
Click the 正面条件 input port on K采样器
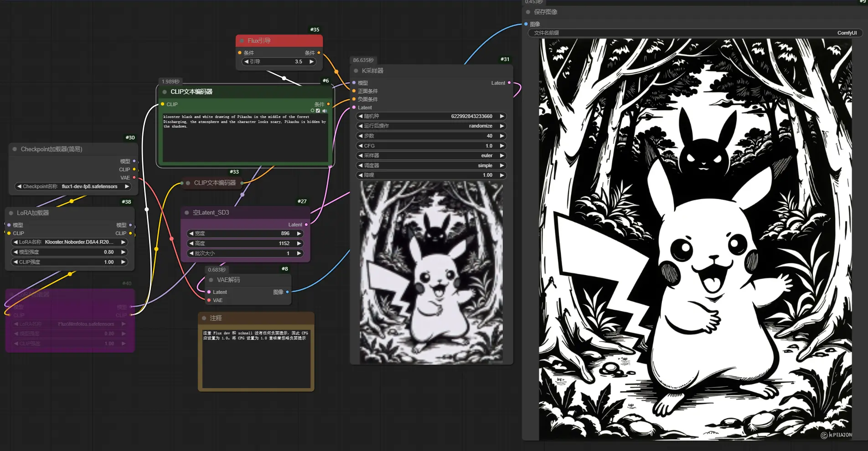tap(354, 91)
